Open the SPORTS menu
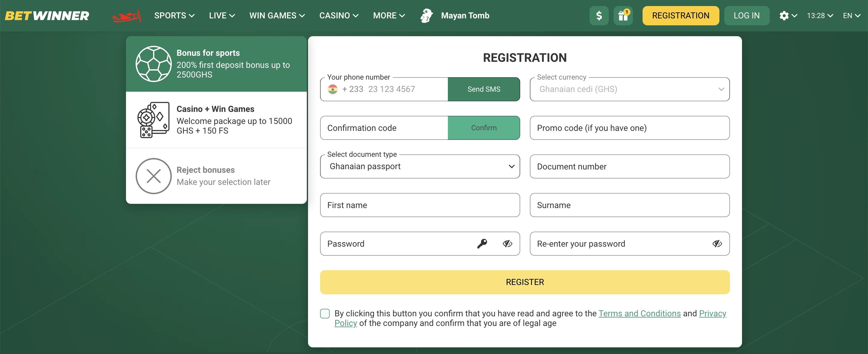 174,15
